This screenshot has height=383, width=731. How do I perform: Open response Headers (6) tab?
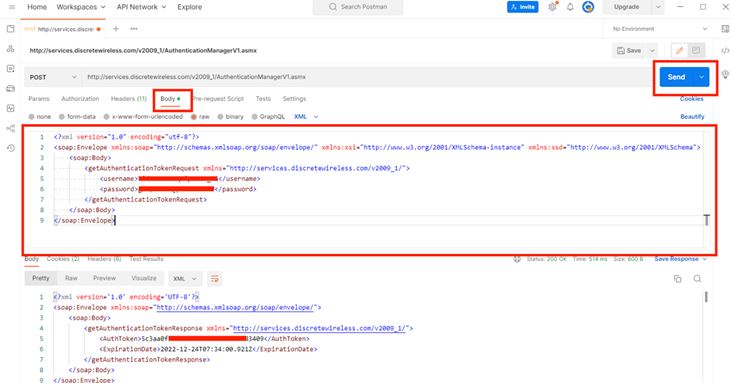coord(104,259)
